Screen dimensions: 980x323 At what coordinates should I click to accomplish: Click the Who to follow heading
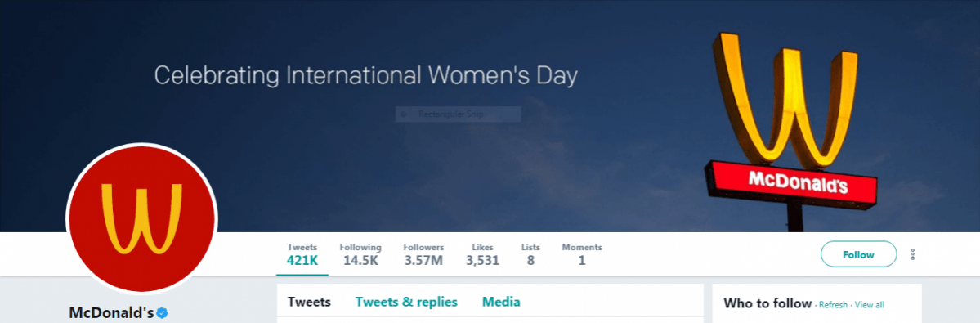[767, 303]
